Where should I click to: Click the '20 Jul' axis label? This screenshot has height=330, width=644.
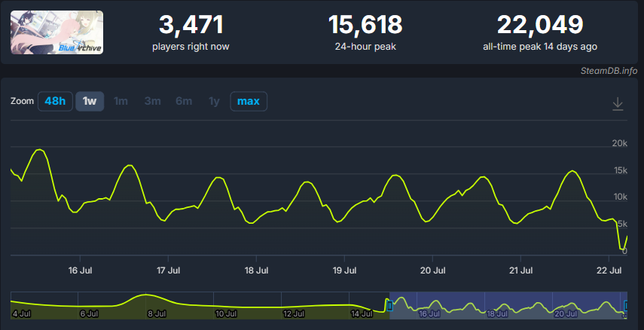[432, 270]
